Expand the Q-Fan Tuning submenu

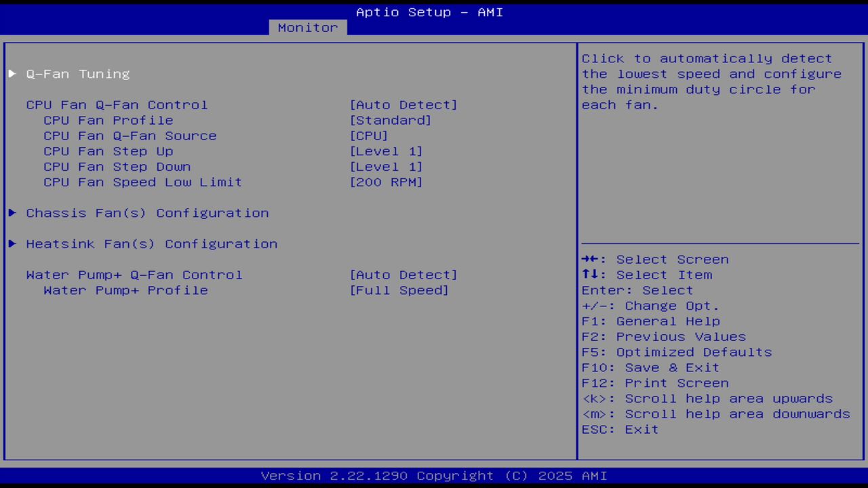click(x=77, y=74)
